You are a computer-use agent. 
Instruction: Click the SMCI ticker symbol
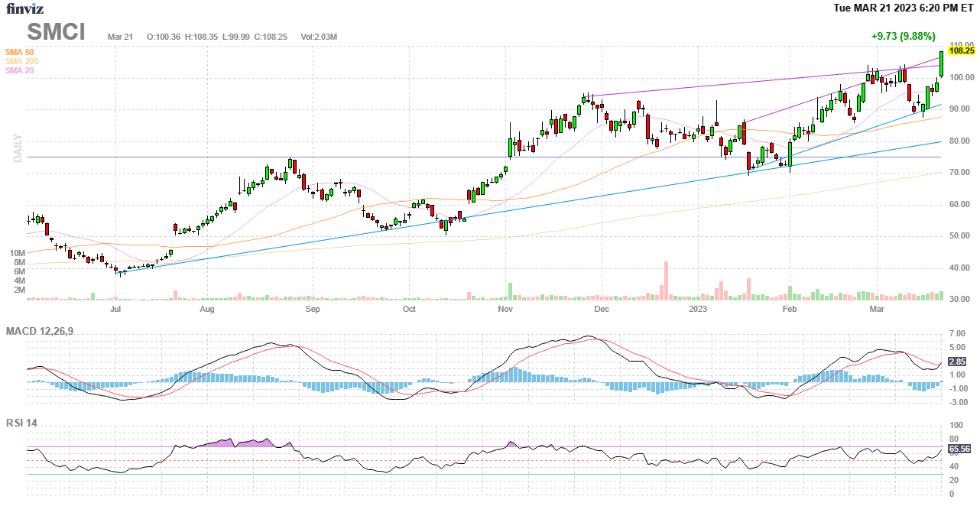[x=57, y=32]
